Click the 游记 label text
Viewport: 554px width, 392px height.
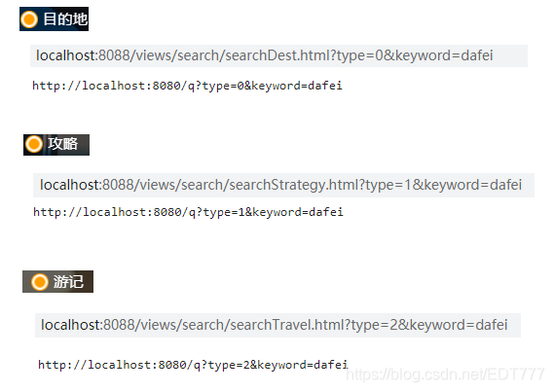(68, 281)
